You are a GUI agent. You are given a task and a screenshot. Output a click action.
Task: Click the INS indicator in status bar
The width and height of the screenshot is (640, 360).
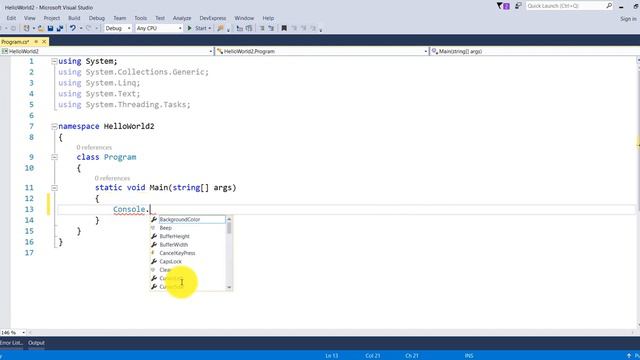click(469, 356)
